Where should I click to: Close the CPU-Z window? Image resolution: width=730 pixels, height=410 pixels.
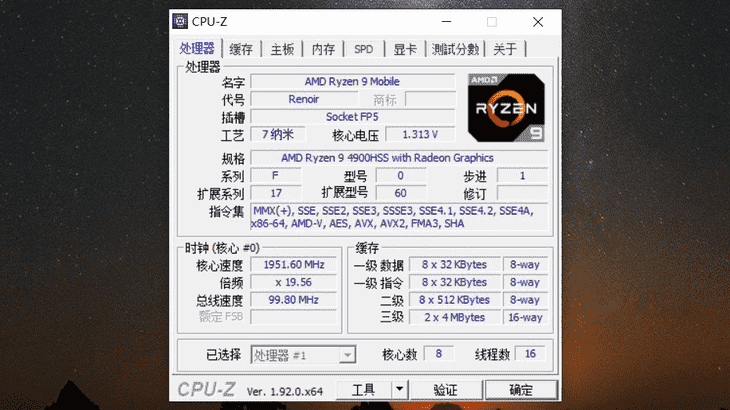point(538,22)
